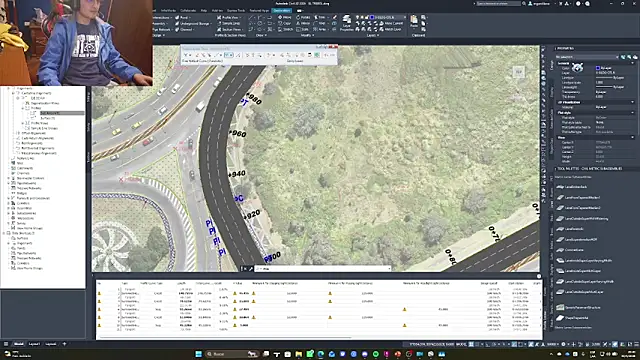
Task: Click the Profile View ribbon button
Action: (228, 18)
